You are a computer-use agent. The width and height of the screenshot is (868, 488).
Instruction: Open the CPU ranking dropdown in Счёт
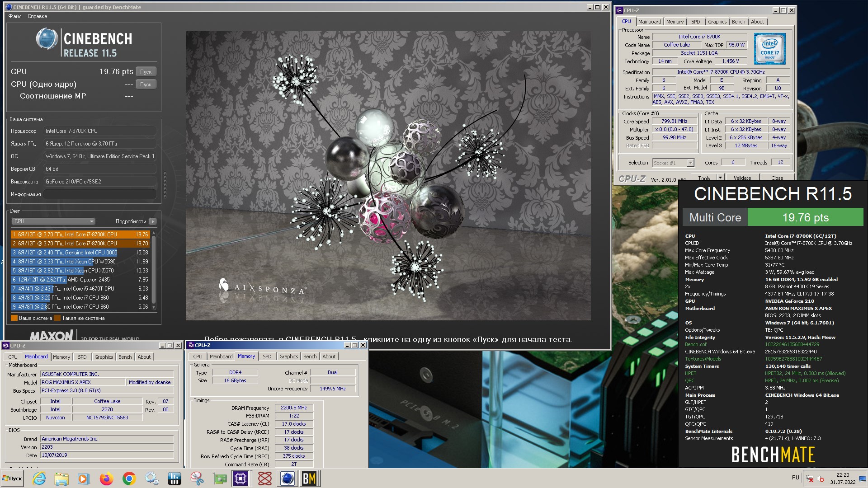pyautogui.click(x=53, y=221)
